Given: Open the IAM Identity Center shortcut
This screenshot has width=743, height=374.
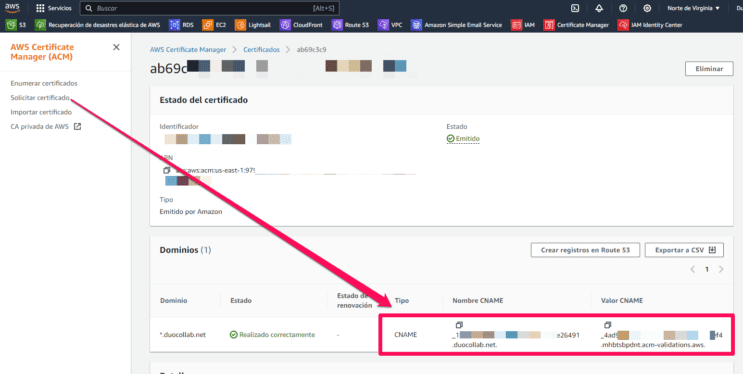Looking at the screenshot, I should [x=650, y=25].
